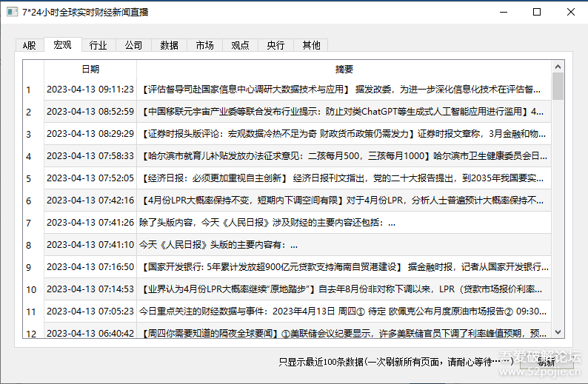Close the 财经新闻直播 window

tap(571, 12)
